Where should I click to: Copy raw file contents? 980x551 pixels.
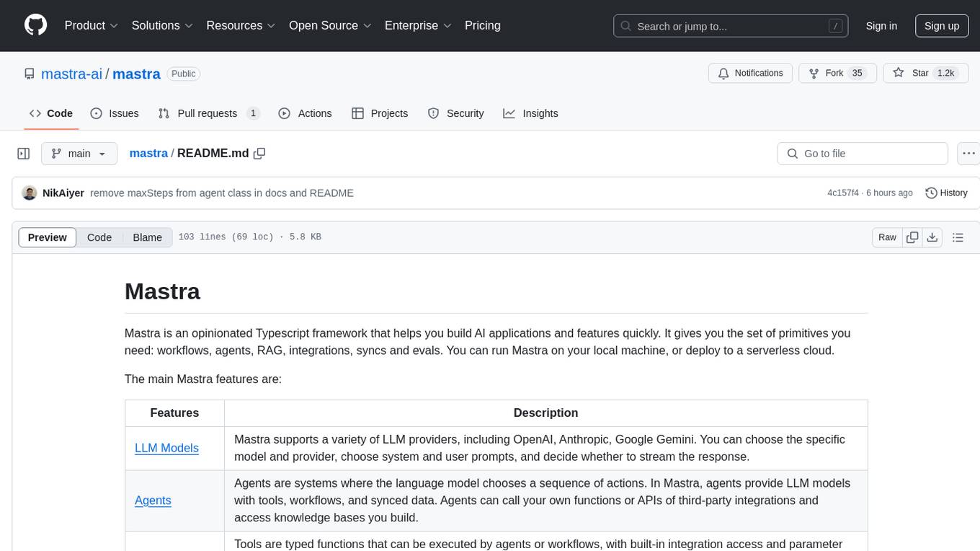[x=912, y=237]
